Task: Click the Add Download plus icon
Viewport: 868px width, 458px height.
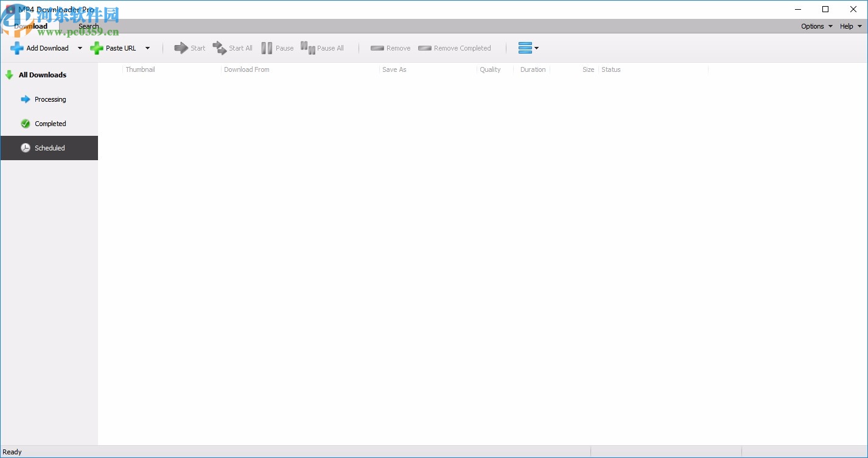Action: tap(16, 48)
